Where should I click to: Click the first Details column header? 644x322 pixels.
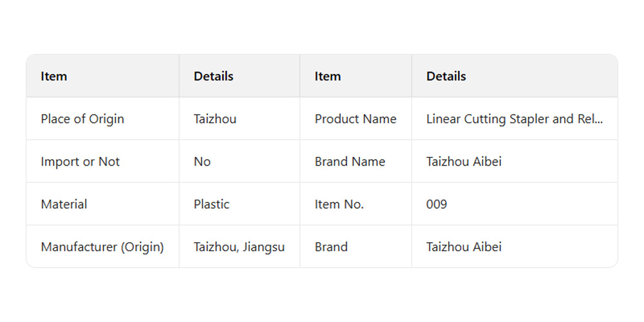[213, 76]
